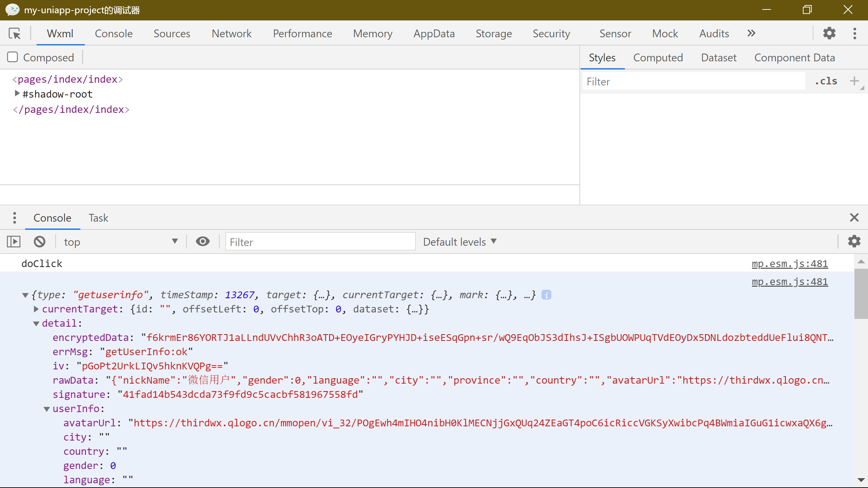The height and width of the screenshot is (488, 868).
Task: Close the console drawer with X
Action: coord(854,218)
